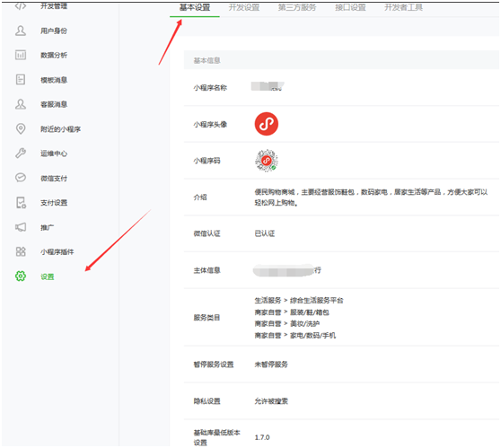Click the blurred 主体信息 value

[x=287, y=270]
